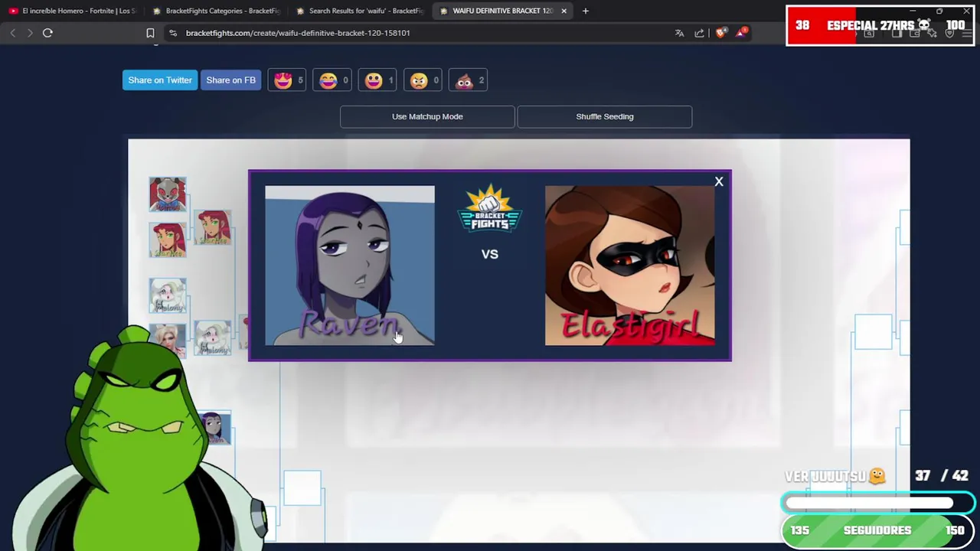Viewport: 980px width, 551px height.
Task: React with angry emoji
Action: pos(423,80)
